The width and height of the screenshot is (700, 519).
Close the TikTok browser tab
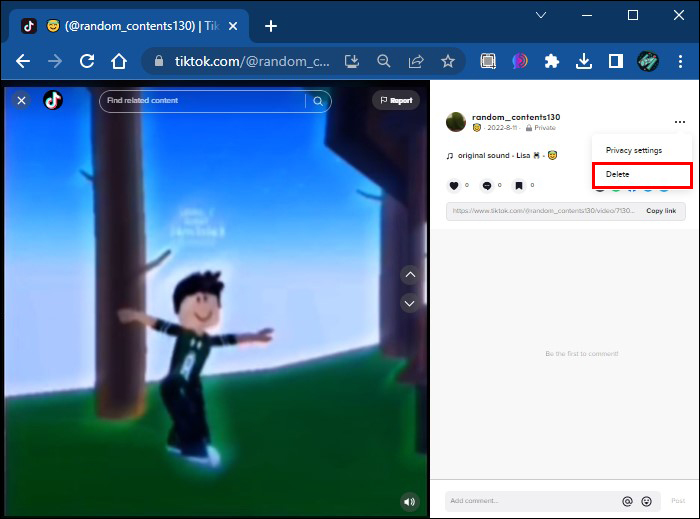point(233,26)
